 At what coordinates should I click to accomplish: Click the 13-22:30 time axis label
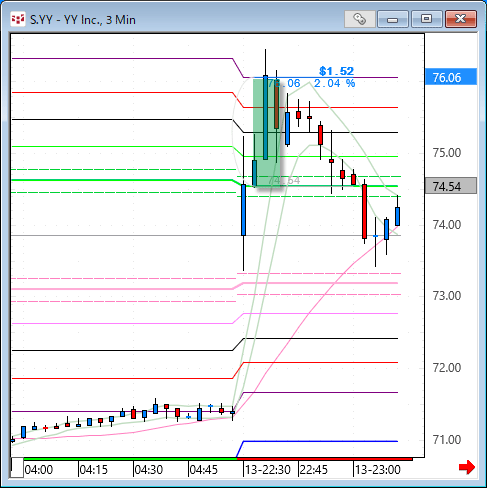click(x=268, y=470)
